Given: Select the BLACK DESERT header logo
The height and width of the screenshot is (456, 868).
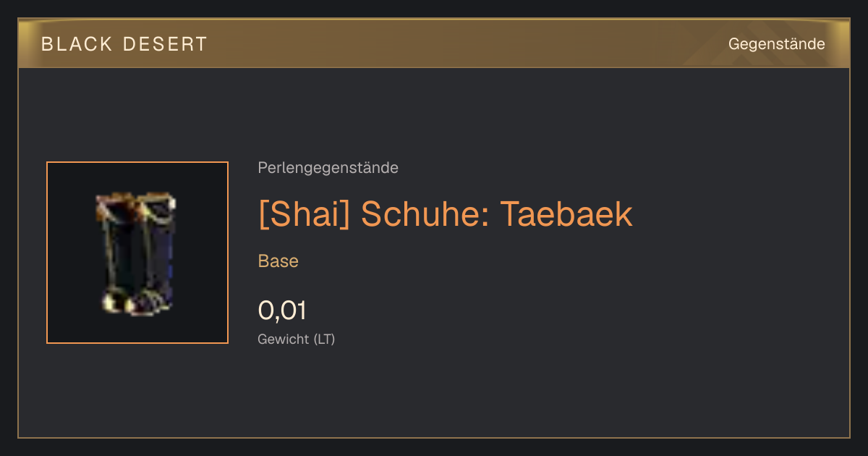Looking at the screenshot, I should coord(124,44).
